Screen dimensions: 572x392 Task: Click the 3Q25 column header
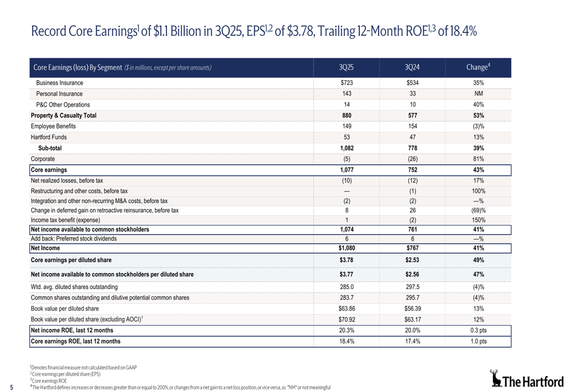346,68
